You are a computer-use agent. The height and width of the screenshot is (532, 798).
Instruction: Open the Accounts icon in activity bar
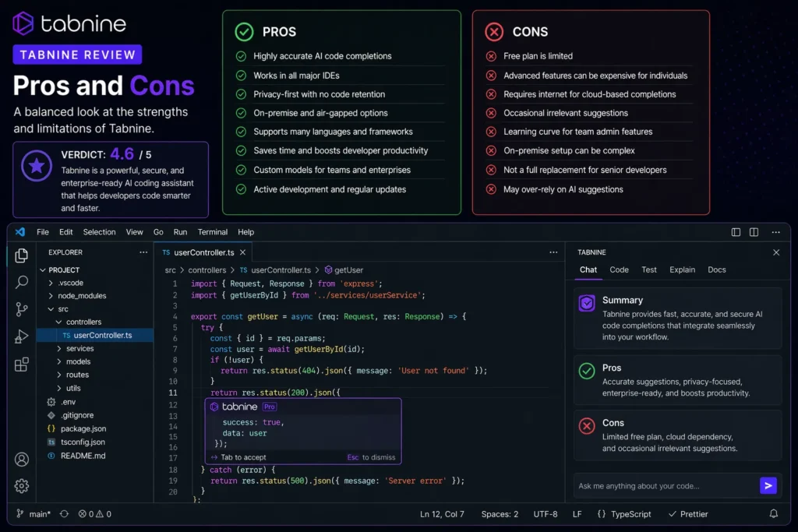click(x=21, y=460)
